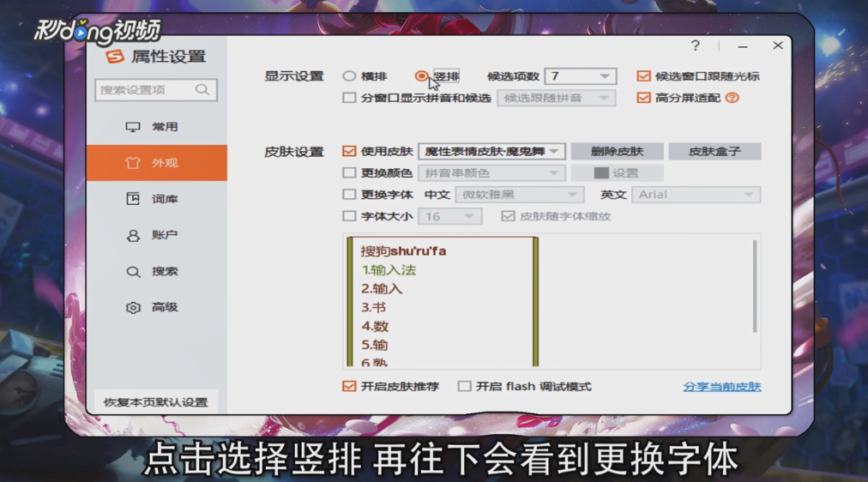Open the 候选跟随拼音 dropdown

557,98
